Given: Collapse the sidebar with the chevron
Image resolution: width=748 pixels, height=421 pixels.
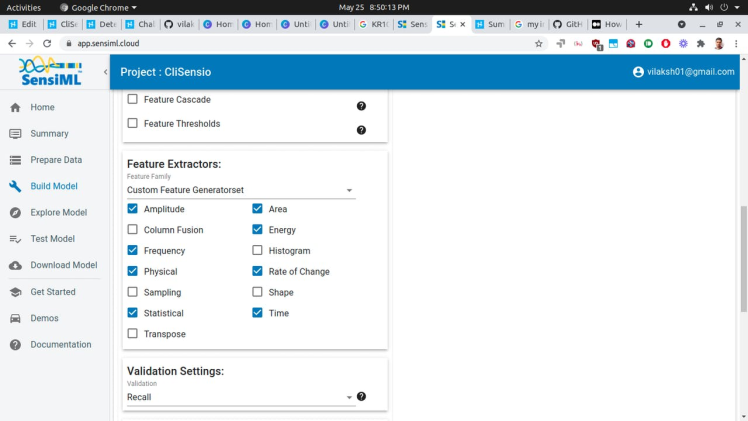Looking at the screenshot, I should pos(105,72).
